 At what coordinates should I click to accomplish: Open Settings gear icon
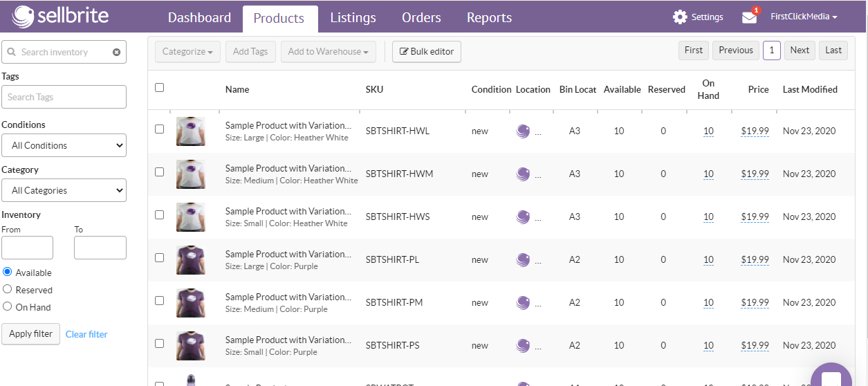point(680,17)
